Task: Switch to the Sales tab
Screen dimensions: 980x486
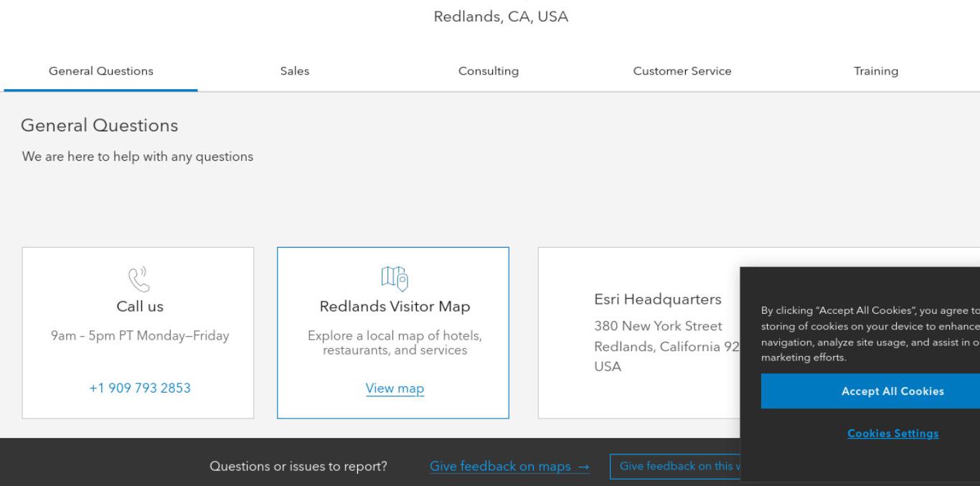Action: [295, 71]
